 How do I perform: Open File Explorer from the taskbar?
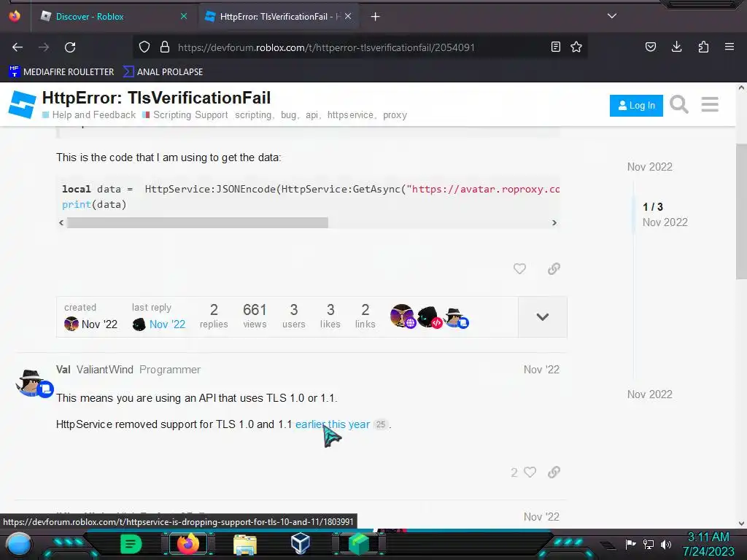245,544
